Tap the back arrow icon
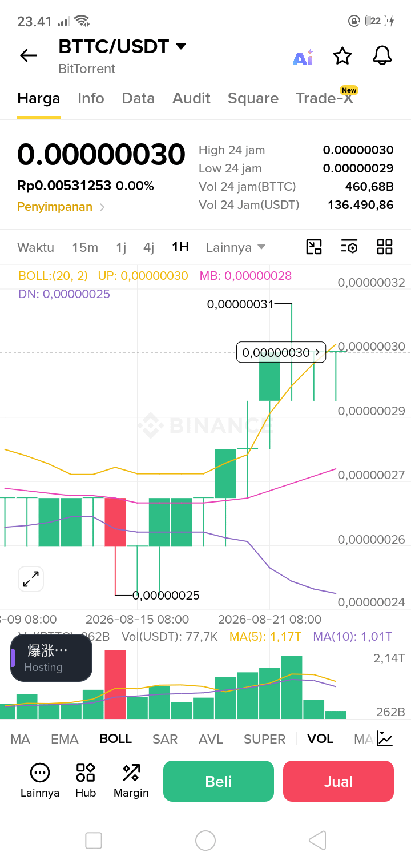This screenshot has width=411, height=868. click(28, 55)
